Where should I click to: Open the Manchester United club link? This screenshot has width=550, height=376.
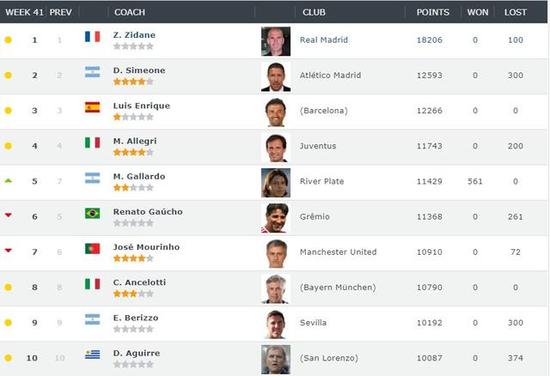coord(338,252)
